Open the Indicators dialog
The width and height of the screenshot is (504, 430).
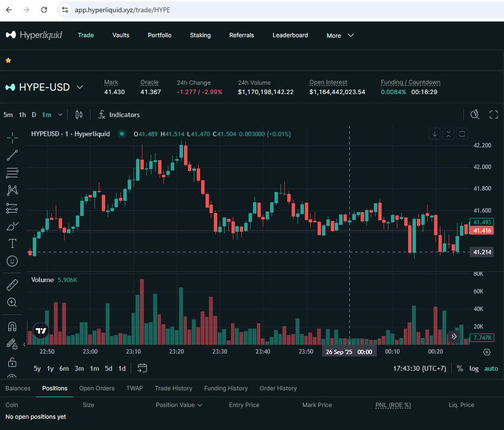click(x=119, y=115)
